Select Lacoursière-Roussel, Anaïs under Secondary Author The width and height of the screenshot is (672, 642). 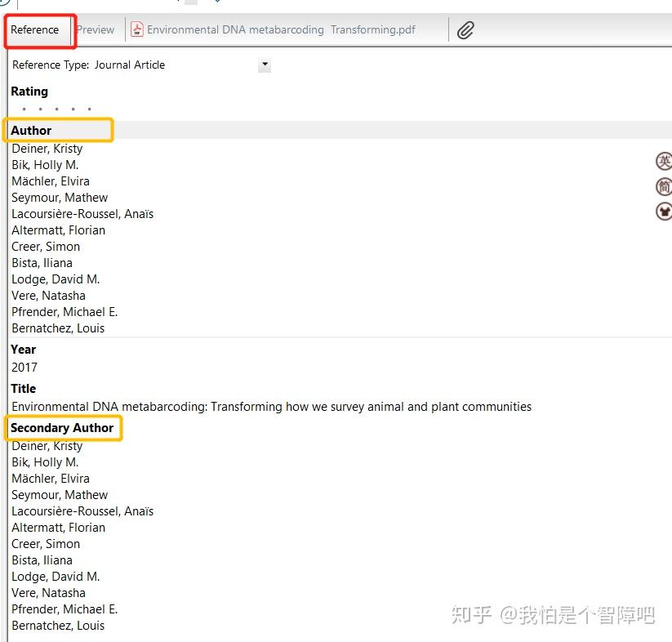[82, 510]
